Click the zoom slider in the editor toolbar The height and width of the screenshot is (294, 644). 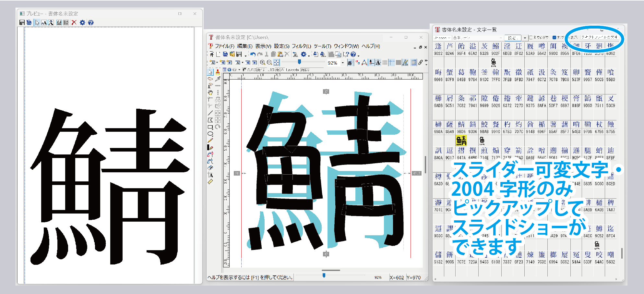299,62
